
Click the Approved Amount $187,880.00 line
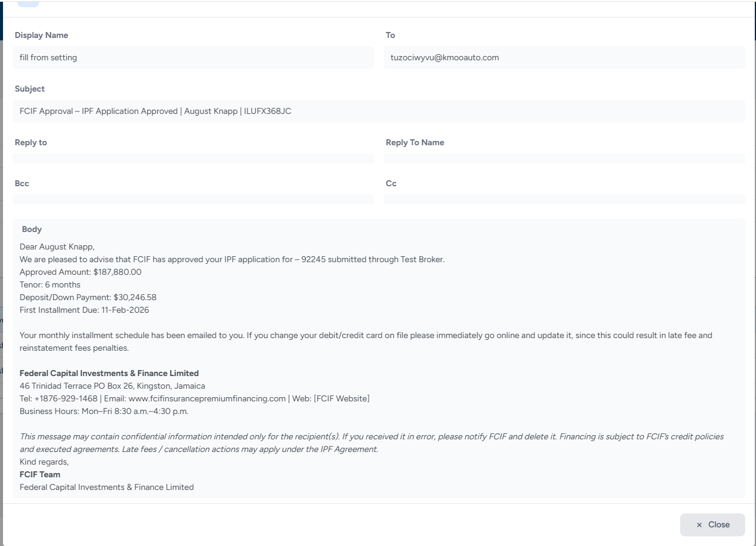click(x=81, y=272)
